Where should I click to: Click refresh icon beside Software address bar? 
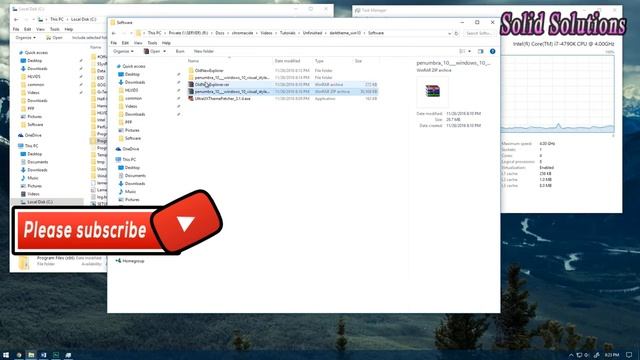click(456, 33)
